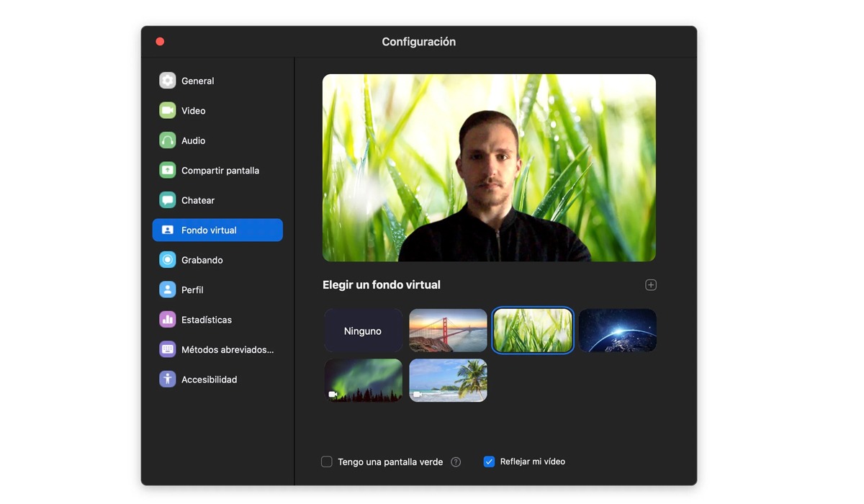
Task: Select the Fondo virtual tab
Action: (x=216, y=230)
